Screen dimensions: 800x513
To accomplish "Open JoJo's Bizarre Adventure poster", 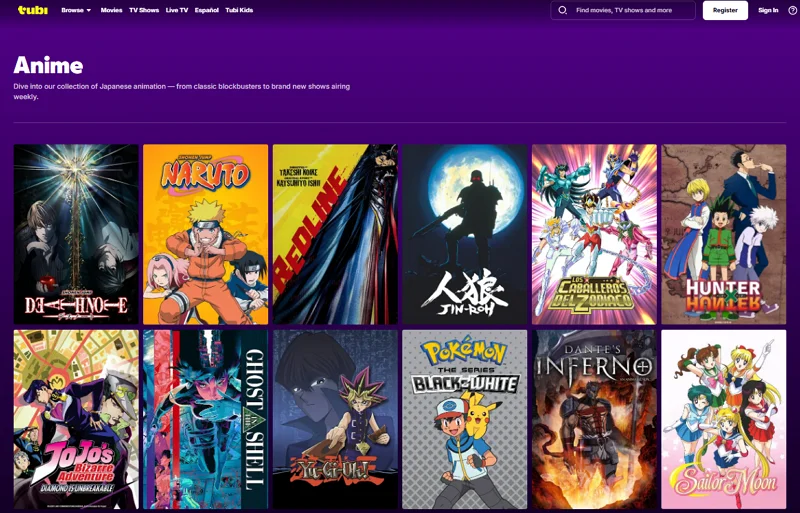I will tap(76, 420).
